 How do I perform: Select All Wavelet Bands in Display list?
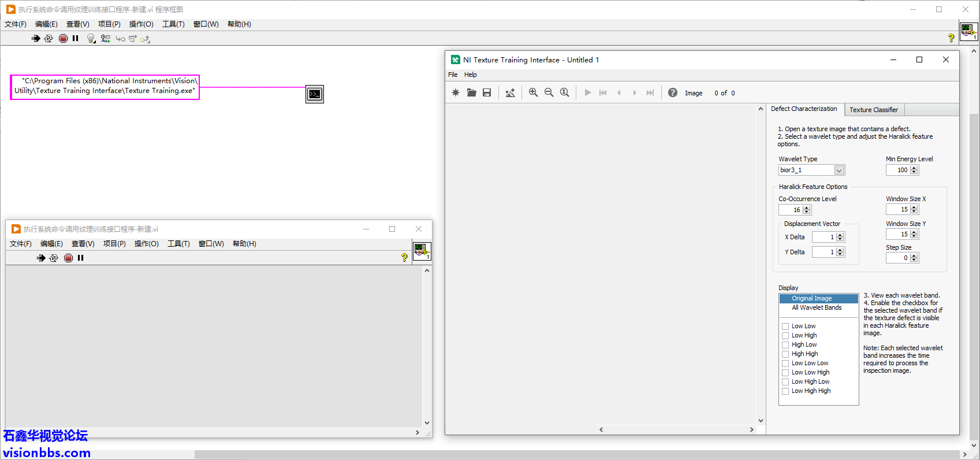[818, 307]
